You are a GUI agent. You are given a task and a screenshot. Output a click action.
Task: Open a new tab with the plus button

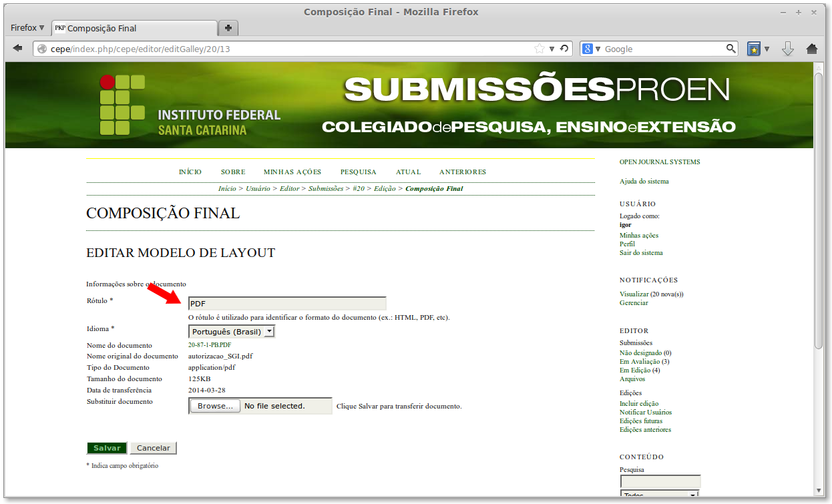click(x=228, y=28)
